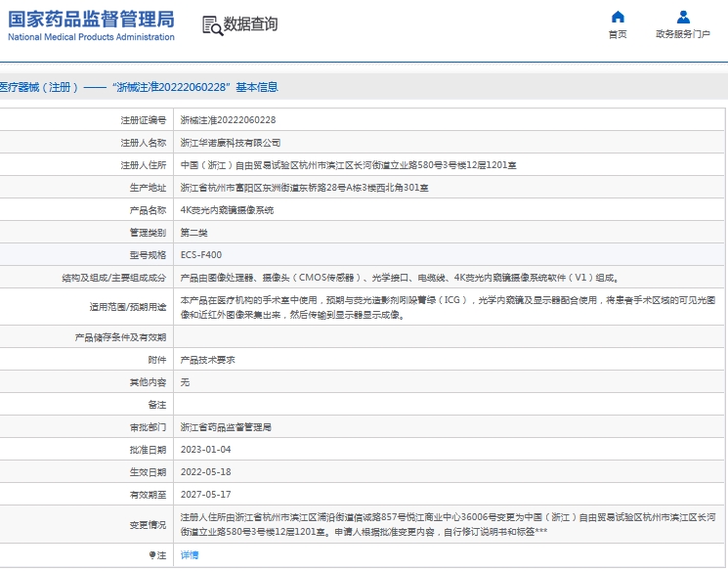Click the 有效期至 row label

click(148, 495)
